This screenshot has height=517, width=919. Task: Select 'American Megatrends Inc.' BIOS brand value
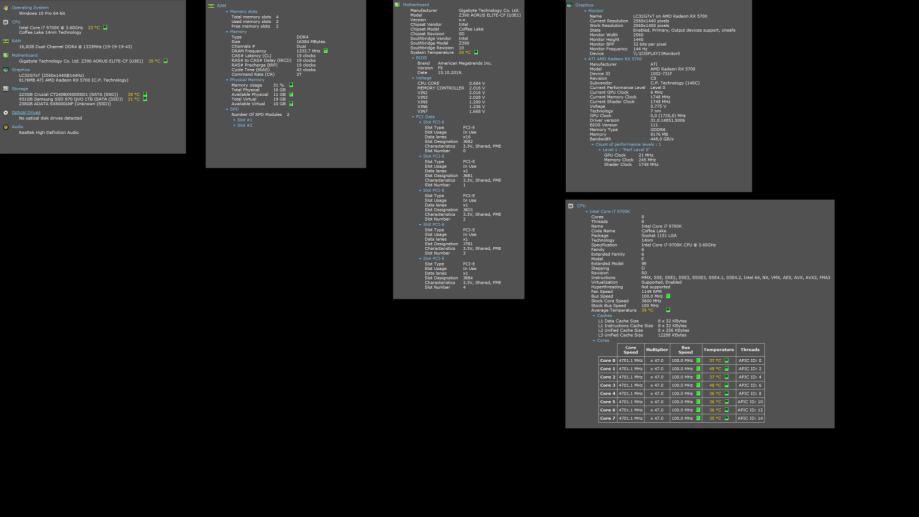(465, 63)
